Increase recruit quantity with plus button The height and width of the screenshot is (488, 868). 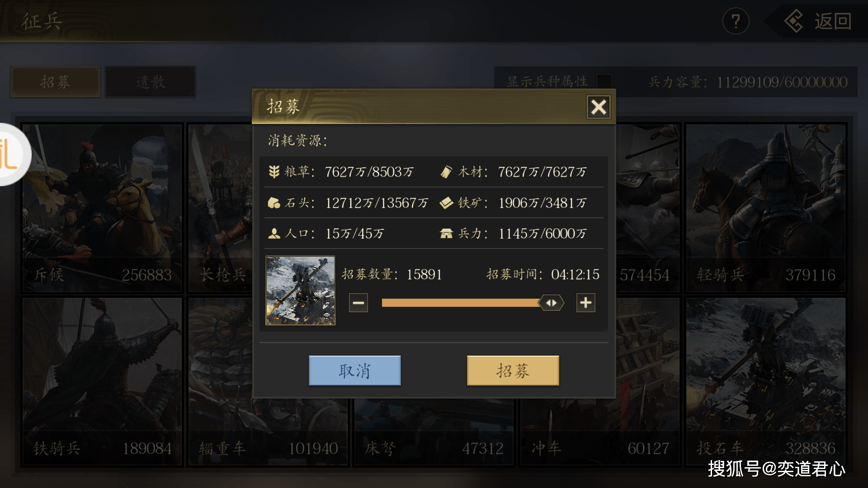point(586,303)
